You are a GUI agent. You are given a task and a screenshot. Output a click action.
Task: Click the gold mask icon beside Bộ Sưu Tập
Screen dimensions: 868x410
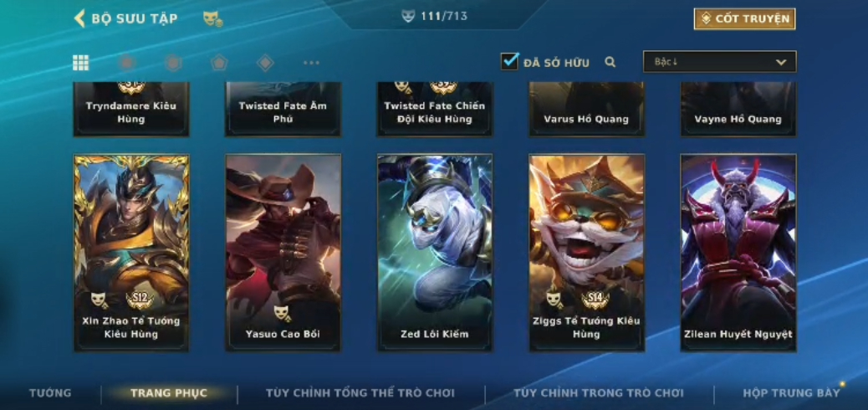212,19
